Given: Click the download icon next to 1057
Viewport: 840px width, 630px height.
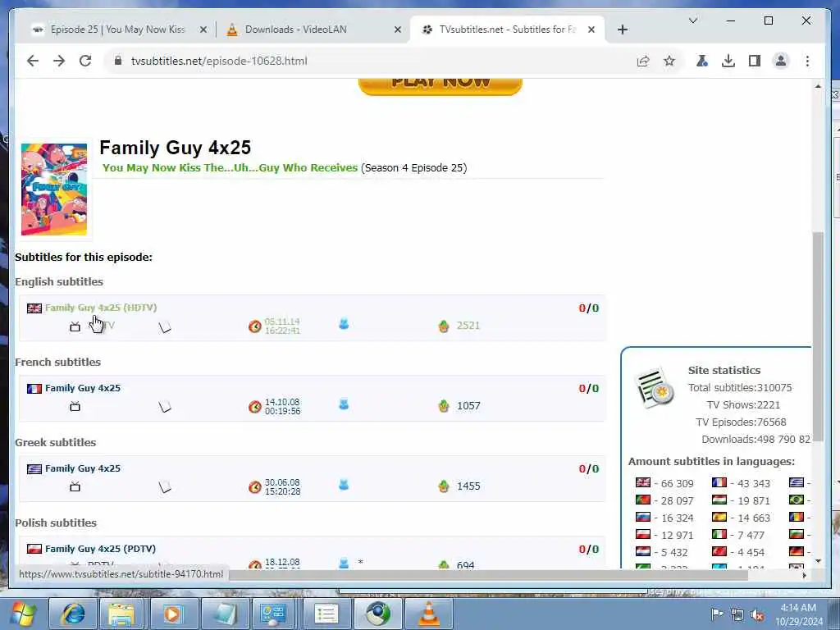Looking at the screenshot, I should point(444,406).
